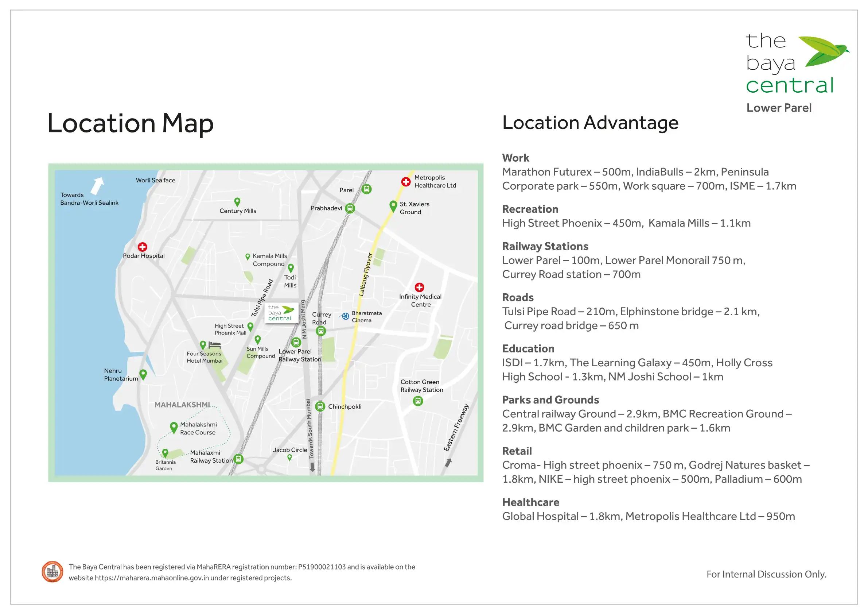The width and height of the screenshot is (868, 614).
Task: Click the maharera.mahaonline.gov.in website URL
Action: (152, 578)
